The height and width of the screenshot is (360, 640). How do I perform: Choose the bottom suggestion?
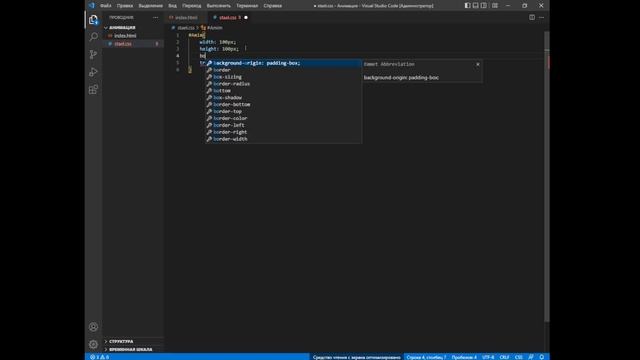283,91
